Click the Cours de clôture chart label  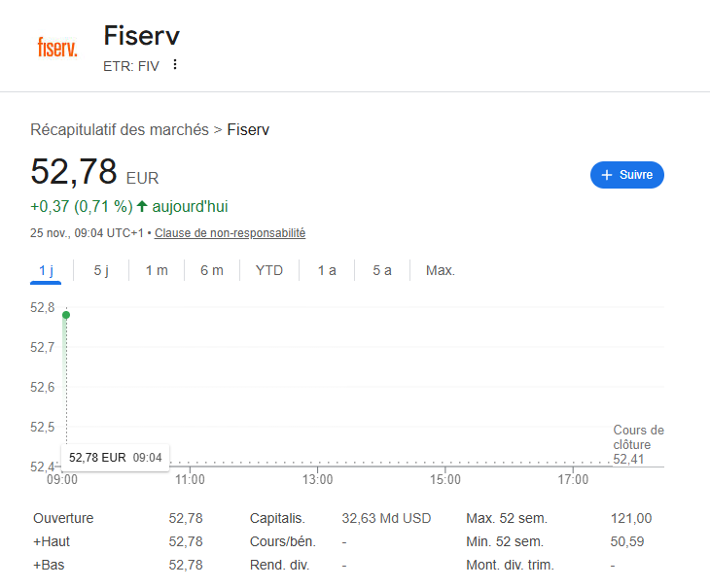coord(638,437)
